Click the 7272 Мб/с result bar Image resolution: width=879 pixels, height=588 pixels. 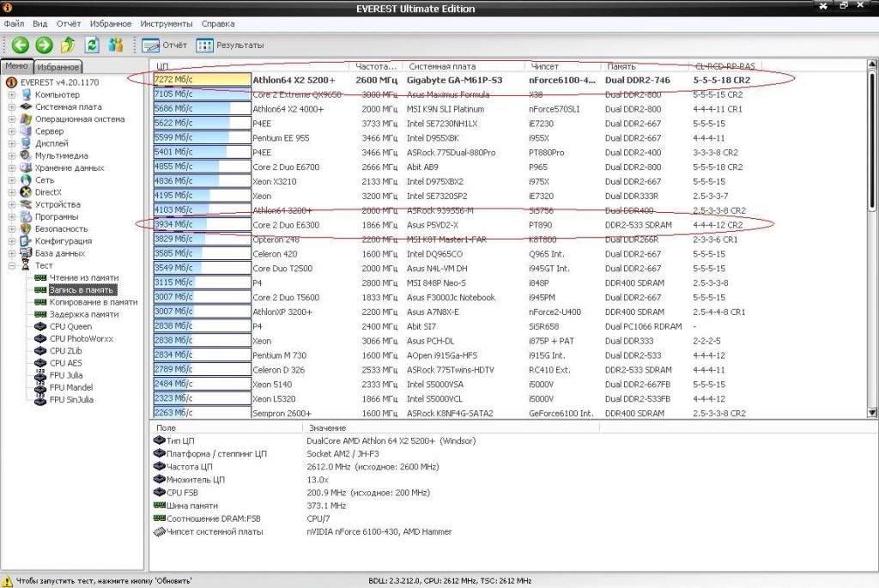click(x=202, y=80)
